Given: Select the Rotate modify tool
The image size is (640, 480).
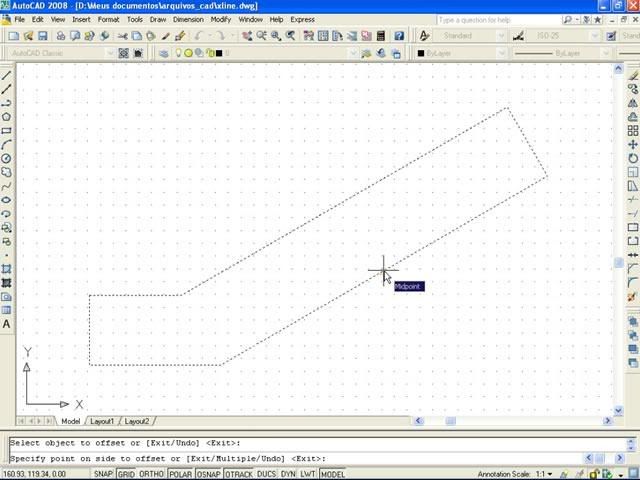Looking at the screenshot, I should pos(633,158).
